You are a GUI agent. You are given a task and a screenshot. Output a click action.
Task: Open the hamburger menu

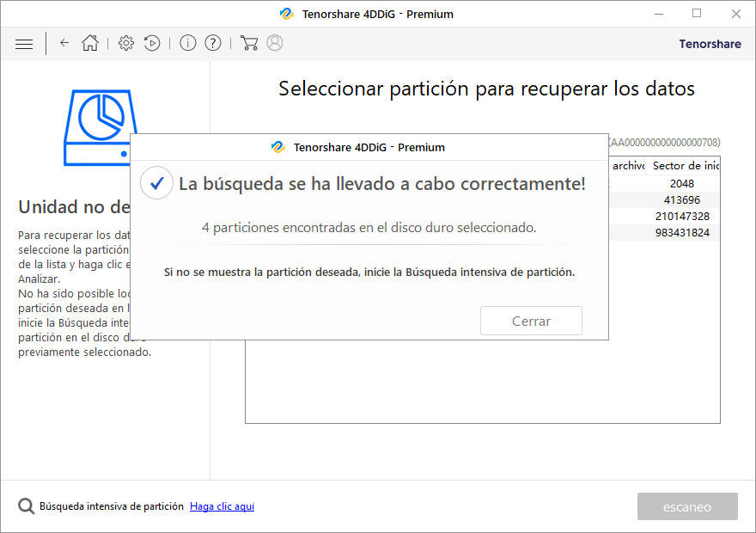point(24,44)
